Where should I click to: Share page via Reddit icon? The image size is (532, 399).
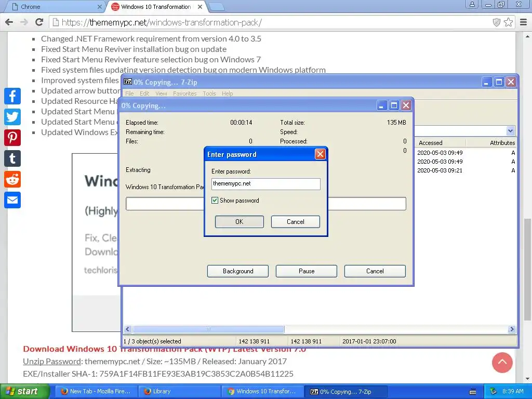[x=12, y=179]
